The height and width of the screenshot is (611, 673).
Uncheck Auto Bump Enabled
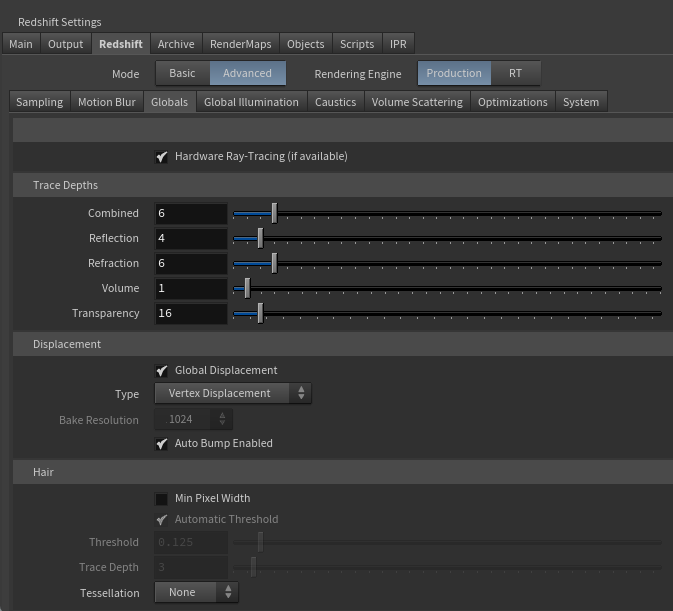pos(162,444)
